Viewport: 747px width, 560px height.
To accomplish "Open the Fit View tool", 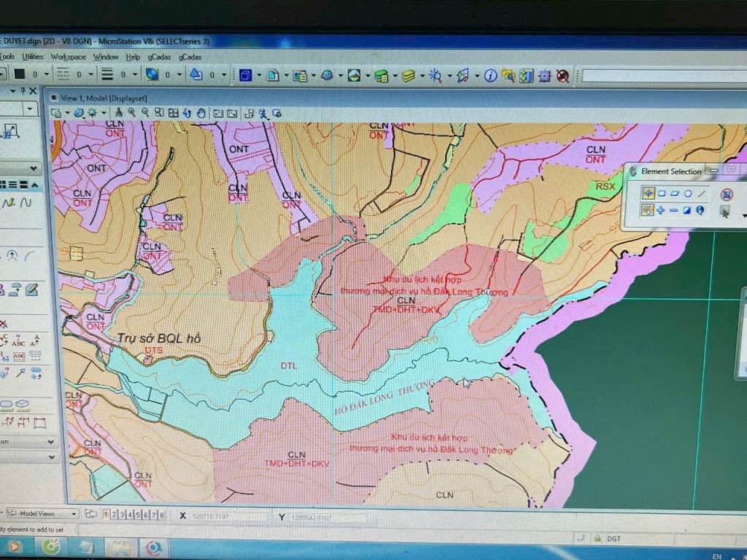I will point(174,113).
